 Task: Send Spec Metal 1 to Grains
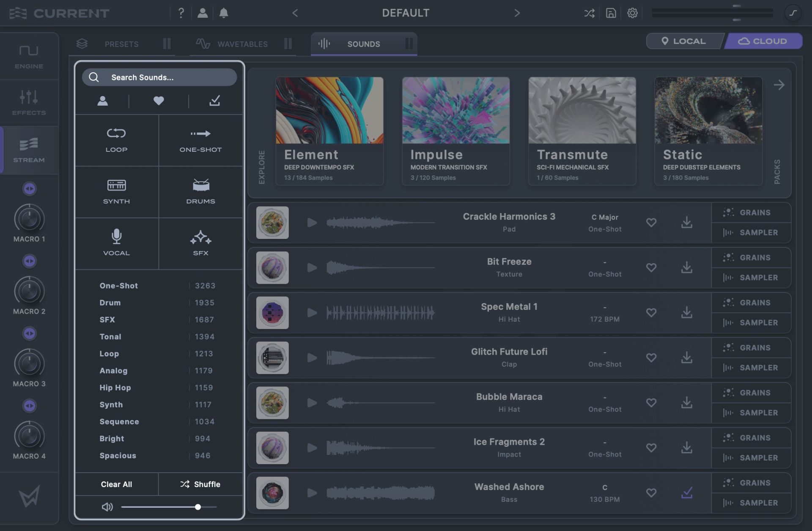point(751,303)
